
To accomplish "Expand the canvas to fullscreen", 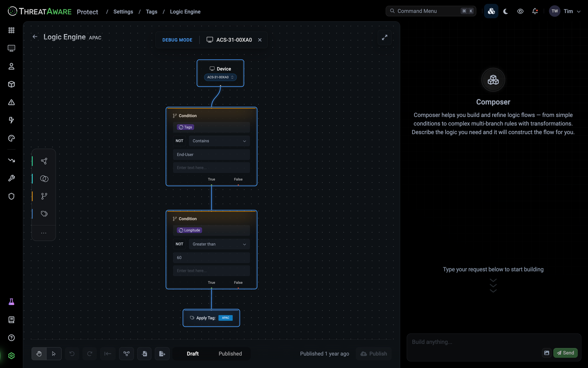I will point(385,38).
